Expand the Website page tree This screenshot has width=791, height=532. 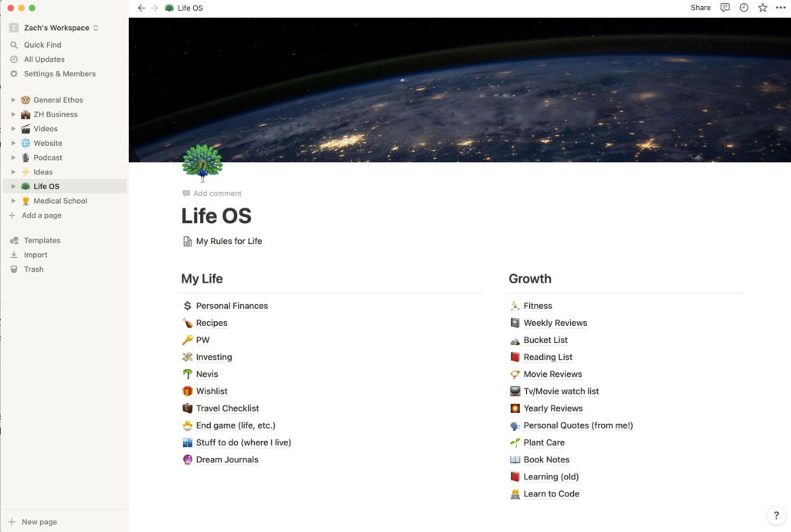tap(13, 143)
